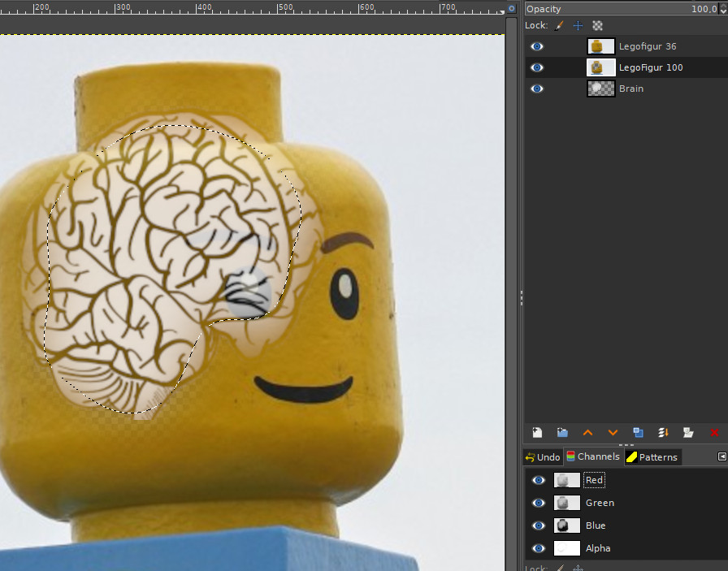The width and height of the screenshot is (728, 571).
Task: Click the panel separator handle beside canvas
Action: (522, 298)
